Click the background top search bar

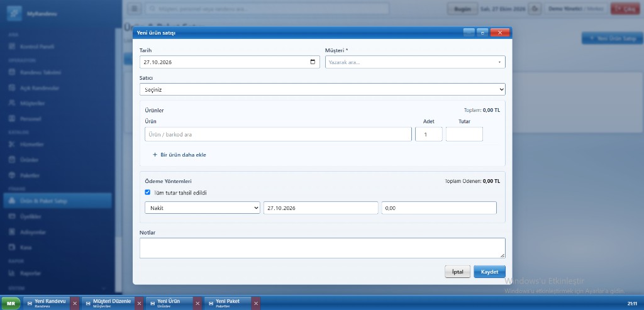(x=267, y=9)
